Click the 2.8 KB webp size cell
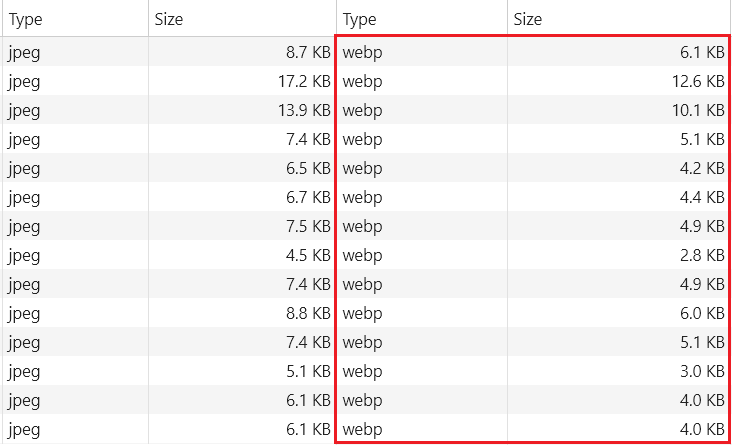The image size is (732, 447). pyautogui.click(x=619, y=255)
